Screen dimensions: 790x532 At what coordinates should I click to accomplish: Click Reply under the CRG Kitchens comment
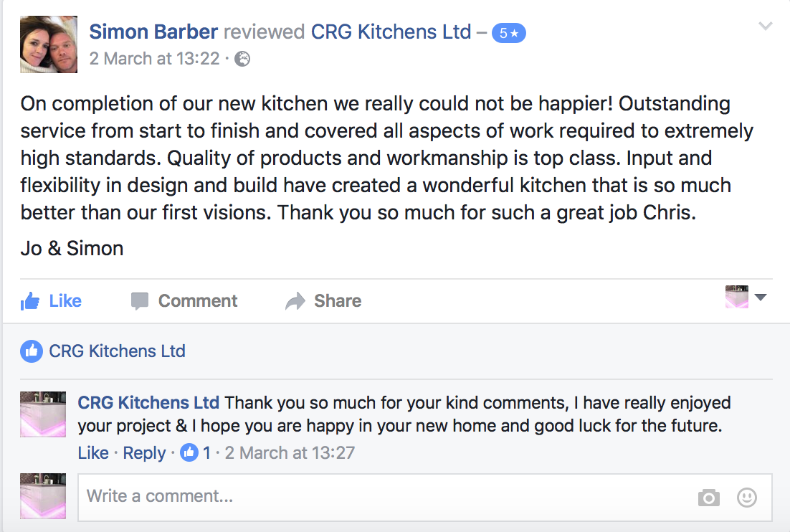coord(144,453)
